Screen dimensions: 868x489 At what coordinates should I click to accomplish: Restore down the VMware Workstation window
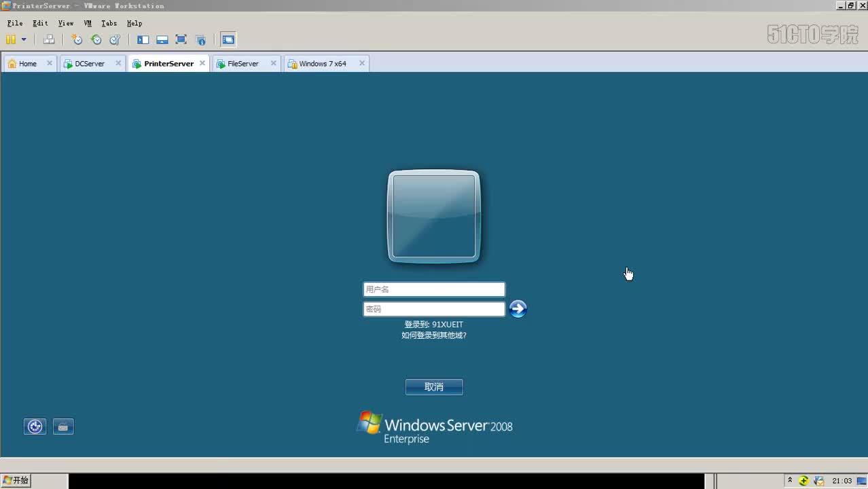click(850, 5)
